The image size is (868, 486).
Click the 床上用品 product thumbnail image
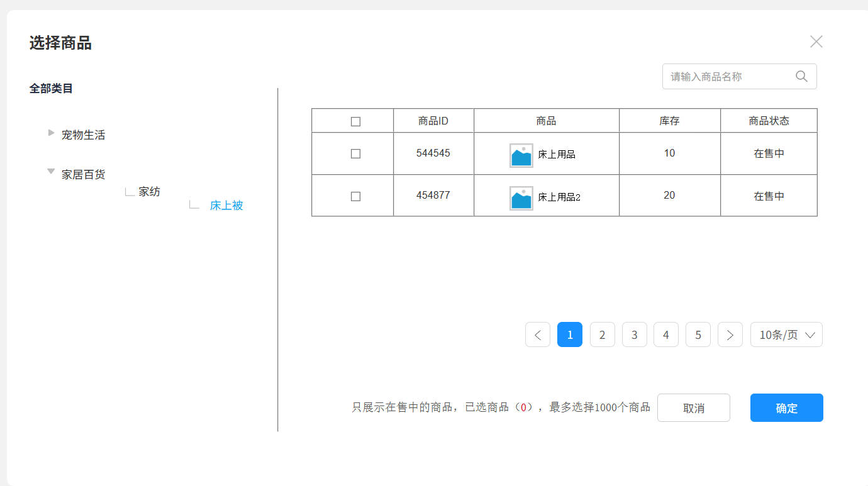tap(521, 155)
